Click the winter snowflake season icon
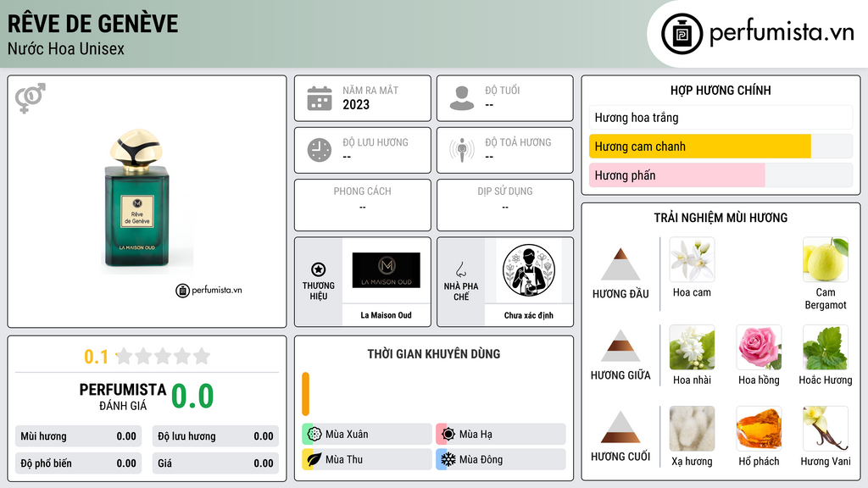The image size is (868, 488). click(x=448, y=459)
